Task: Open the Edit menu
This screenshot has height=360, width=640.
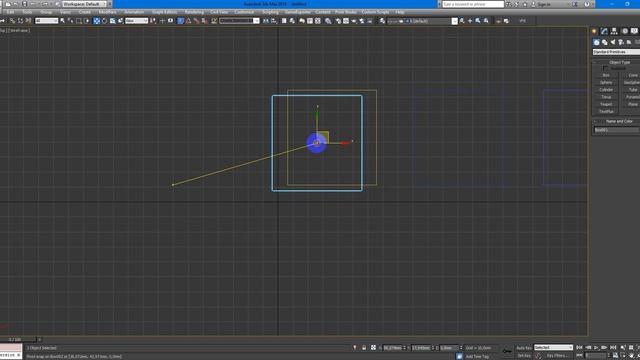Action: (x=10, y=12)
